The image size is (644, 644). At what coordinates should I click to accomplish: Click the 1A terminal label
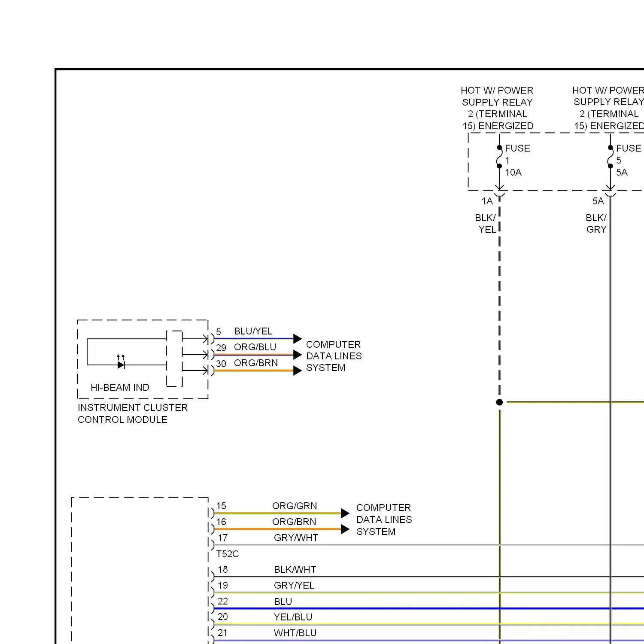[487, 201]
